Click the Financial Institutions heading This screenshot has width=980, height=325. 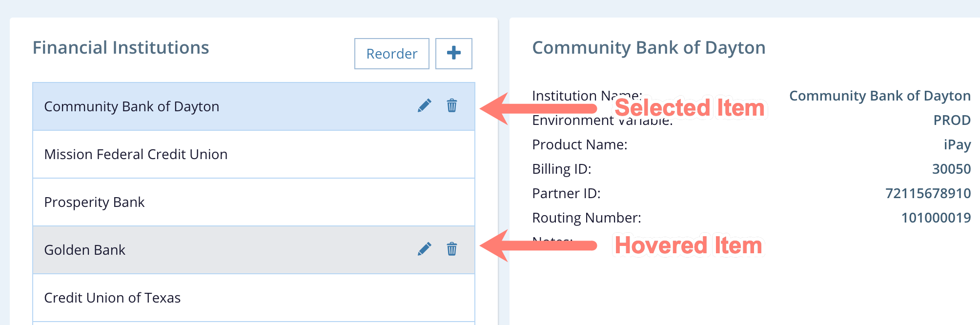point(121,48)
